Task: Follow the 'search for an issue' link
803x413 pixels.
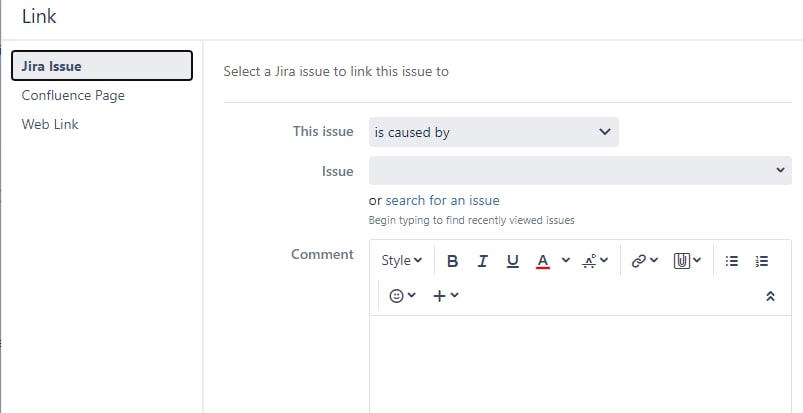Action: 442,200
